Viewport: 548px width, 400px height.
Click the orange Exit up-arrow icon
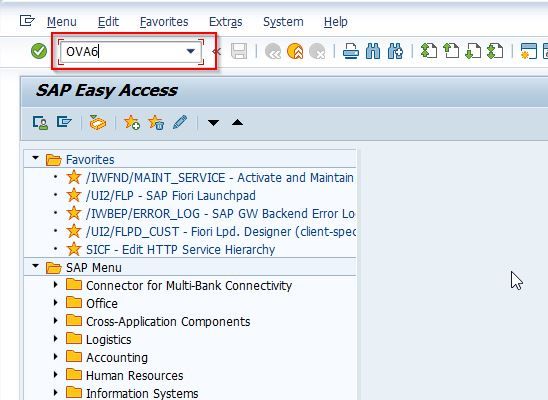click(x=295, y=51)
